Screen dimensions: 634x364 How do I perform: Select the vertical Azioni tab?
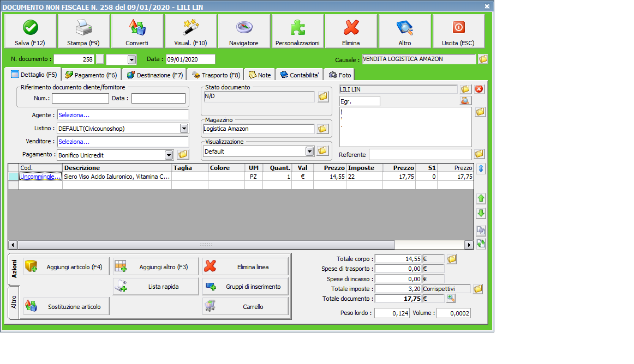(x=14, y=269)
